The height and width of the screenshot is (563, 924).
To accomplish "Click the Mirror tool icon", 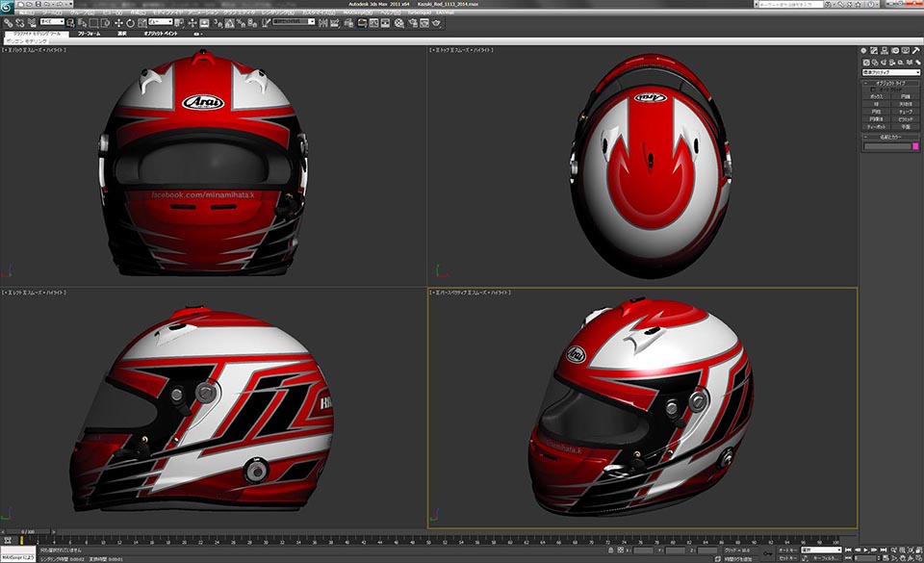I will click(323, 23).
